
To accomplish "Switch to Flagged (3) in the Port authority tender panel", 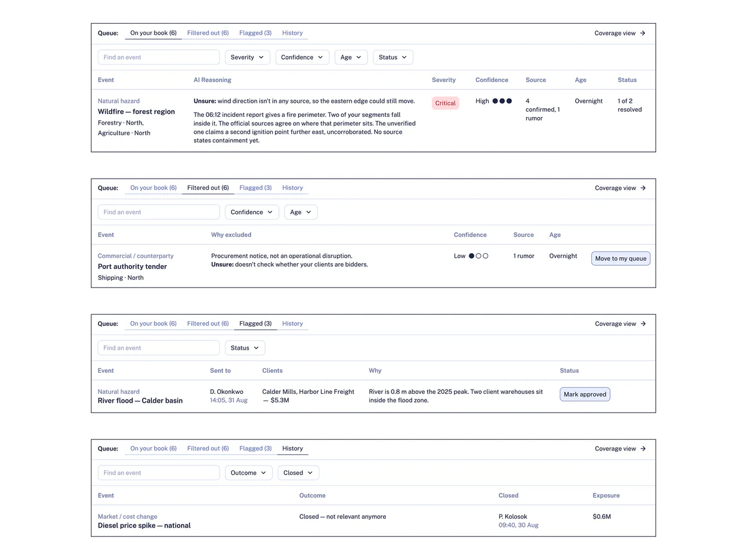I will pos(255,188).
